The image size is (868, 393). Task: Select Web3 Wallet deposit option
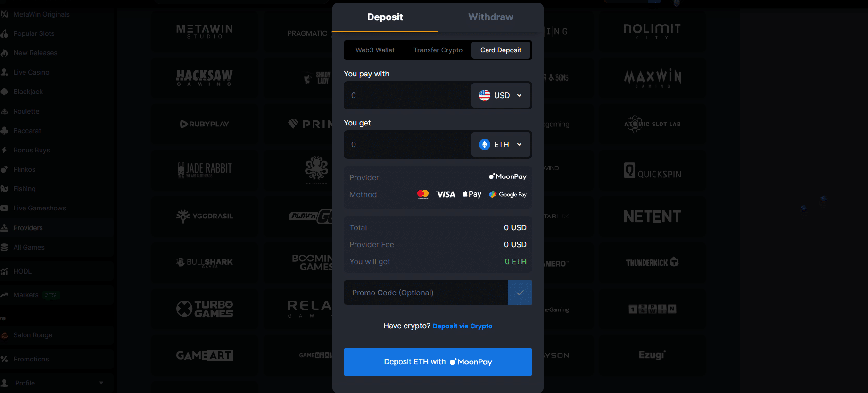375,50
